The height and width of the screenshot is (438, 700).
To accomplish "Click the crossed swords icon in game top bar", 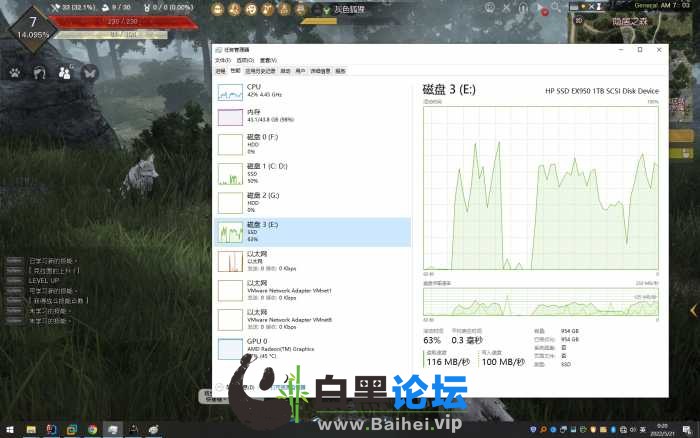I will [x=506, y=8].
